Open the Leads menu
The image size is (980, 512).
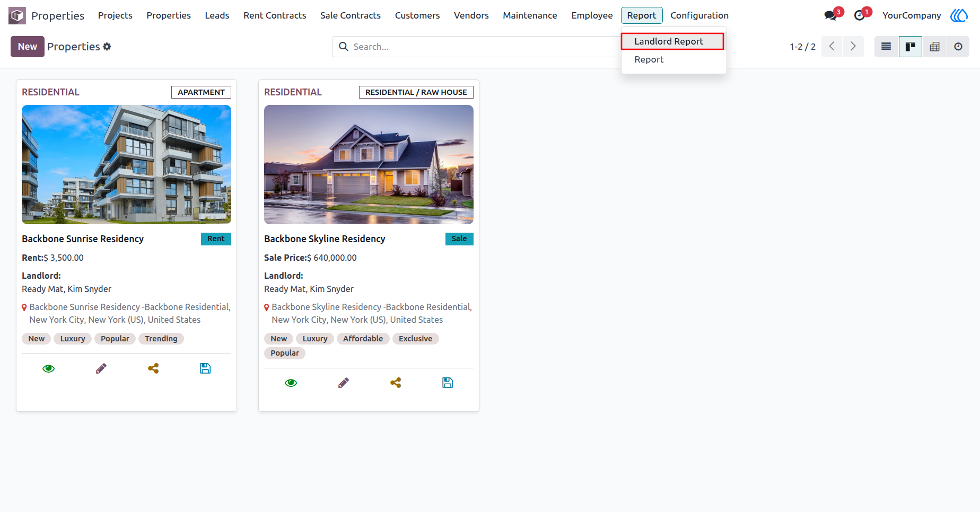pos(217,15)
